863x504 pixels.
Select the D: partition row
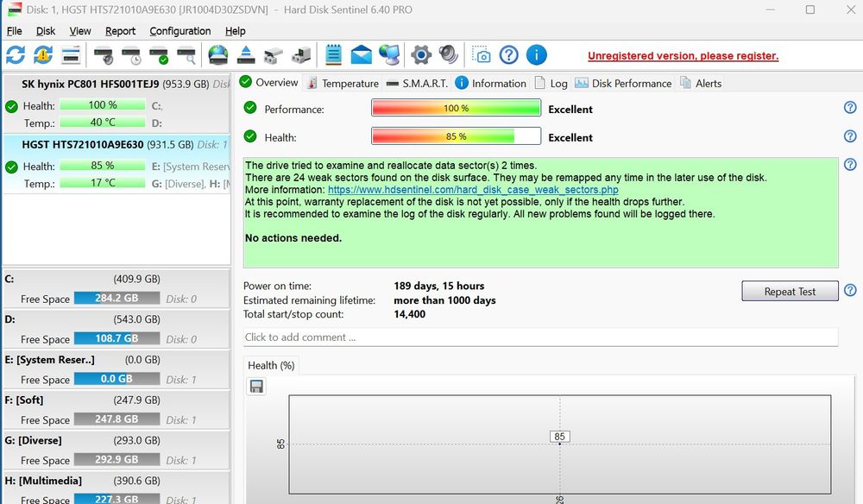point(117,329)
